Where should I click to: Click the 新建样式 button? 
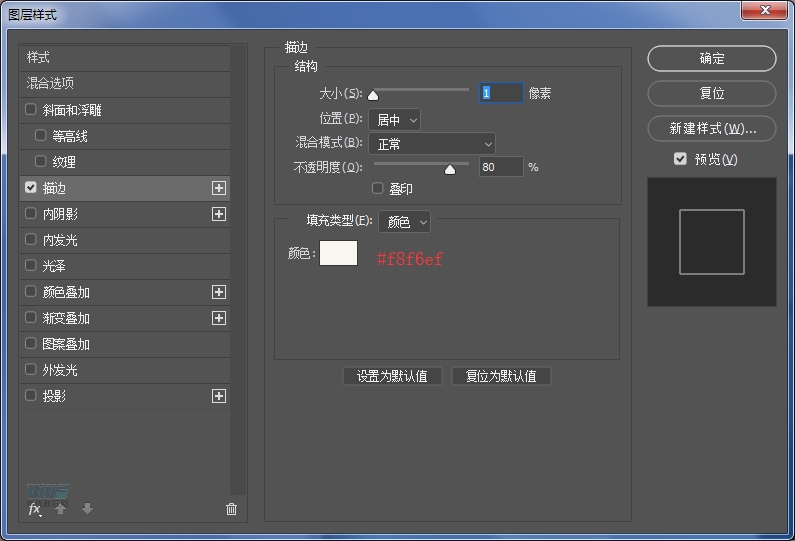coord(711,129)
